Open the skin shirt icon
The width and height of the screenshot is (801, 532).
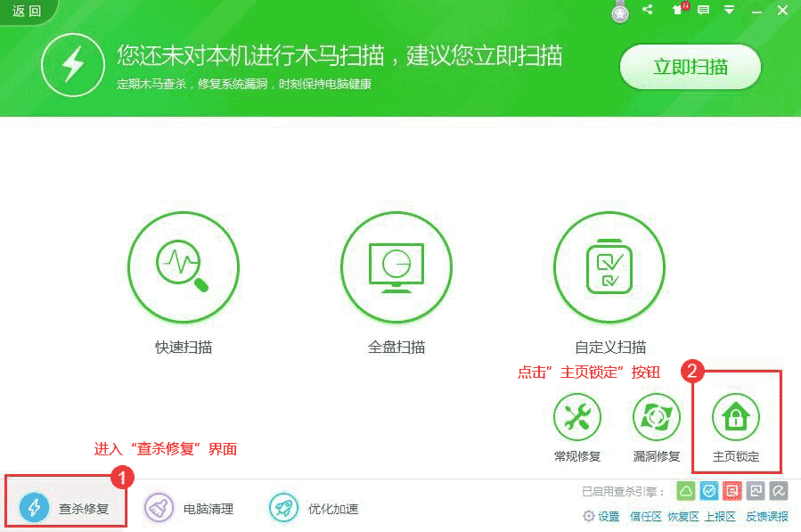point(680,9)
